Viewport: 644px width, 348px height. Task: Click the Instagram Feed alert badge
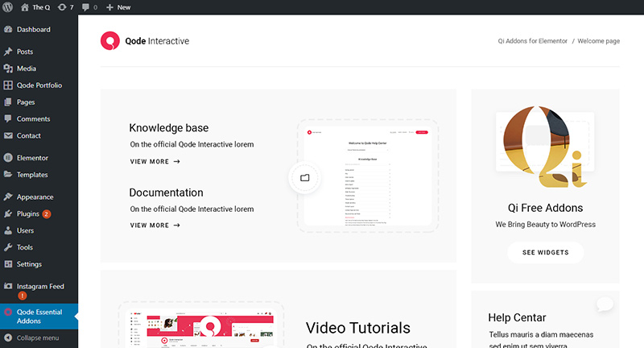(23, 296)
